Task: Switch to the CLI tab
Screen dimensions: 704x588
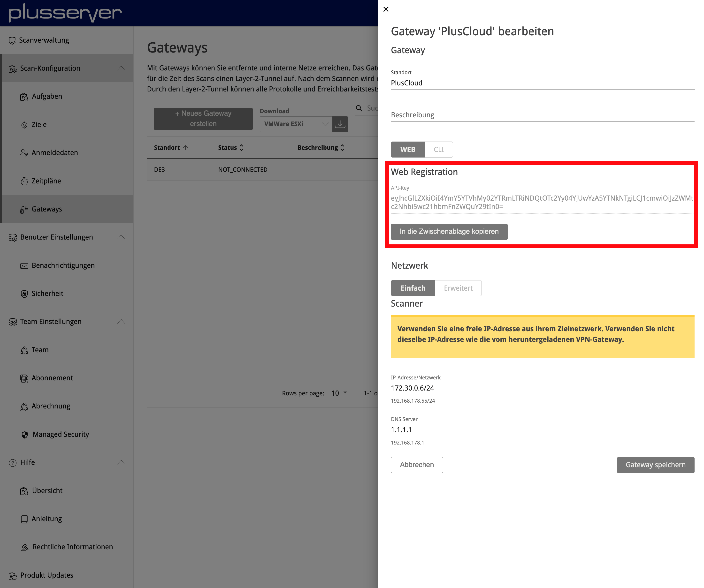Action: click(439, 149)
